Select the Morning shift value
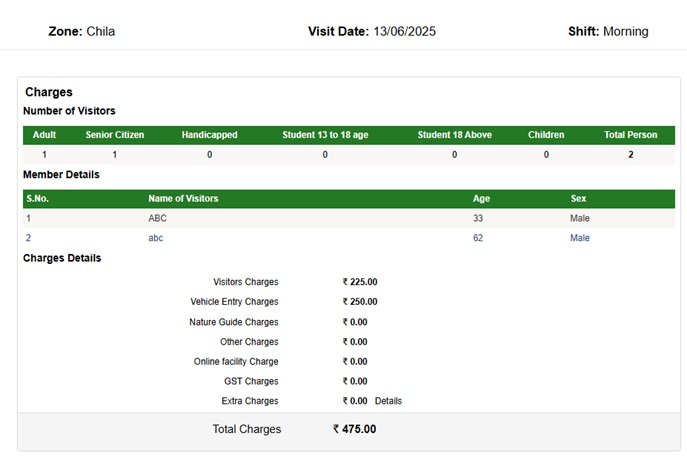This screenshot has width=687, height=458. pos(626,32)
